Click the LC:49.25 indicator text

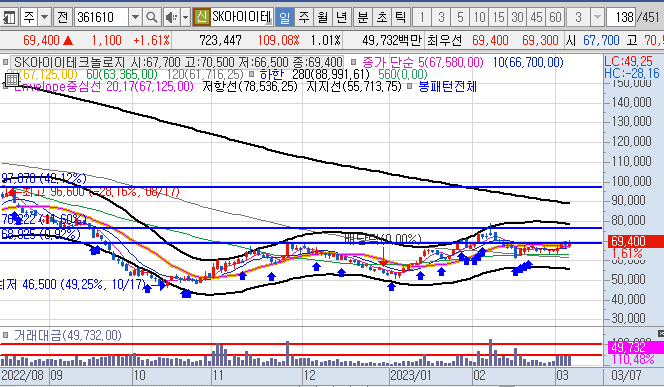(628, 61)
